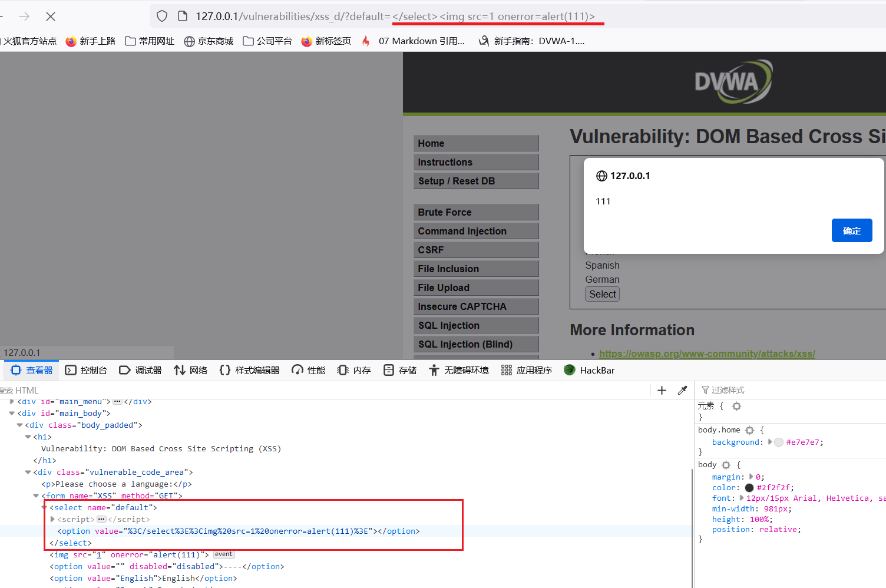The width and height of the screenshot is (886, 588).
Task: Go to SQL Injection (Blind) page
Action: coord(476,344)
